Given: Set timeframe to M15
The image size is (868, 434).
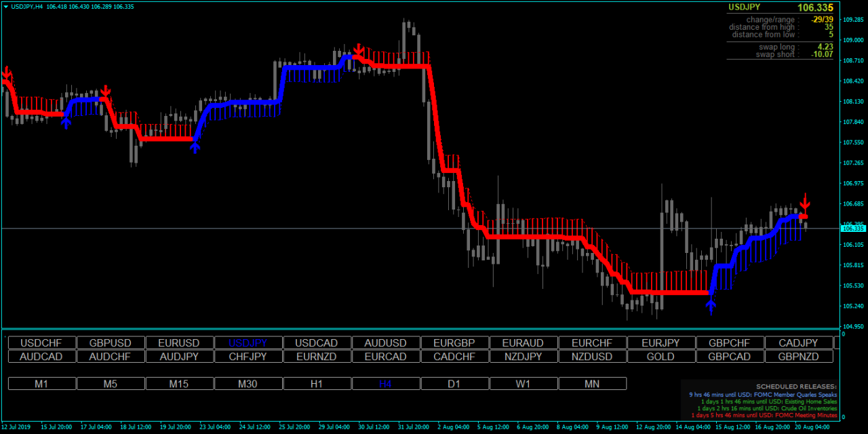Looking at the screenshot, I should coord(180,384).
